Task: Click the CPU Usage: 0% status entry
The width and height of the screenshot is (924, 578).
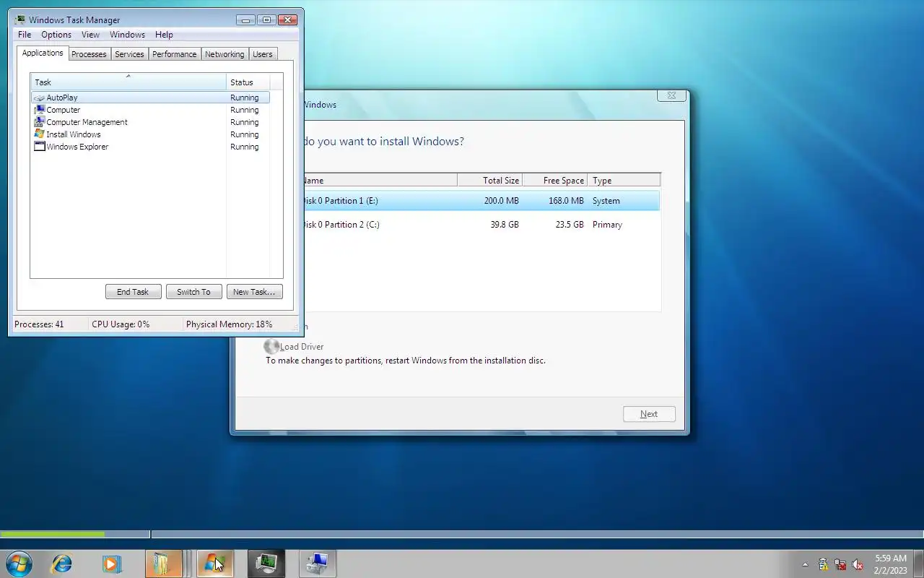Action: coord(121,324)
